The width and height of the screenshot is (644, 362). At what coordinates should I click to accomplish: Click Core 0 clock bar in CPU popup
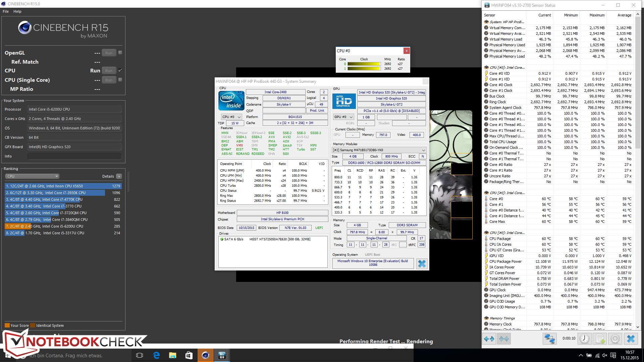(x=364, y=64)
